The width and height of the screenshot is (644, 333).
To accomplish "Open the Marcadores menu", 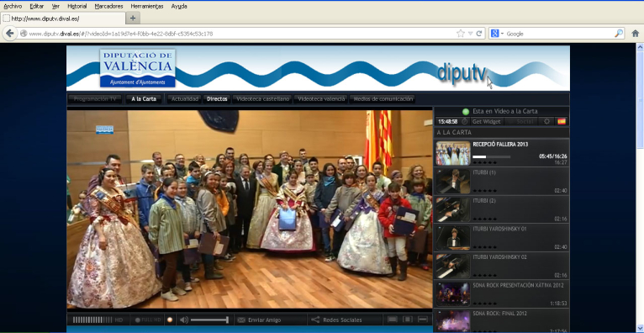I will (108, 6).
